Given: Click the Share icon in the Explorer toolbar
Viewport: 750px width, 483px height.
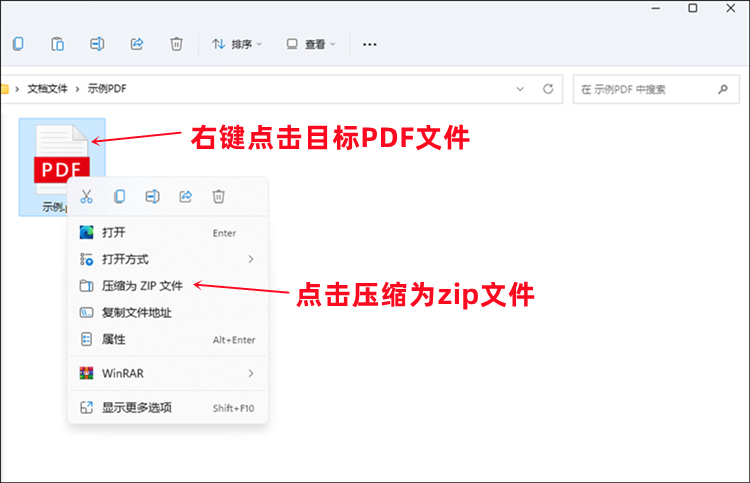Looking at the screenshot, I should pos(137,44).
